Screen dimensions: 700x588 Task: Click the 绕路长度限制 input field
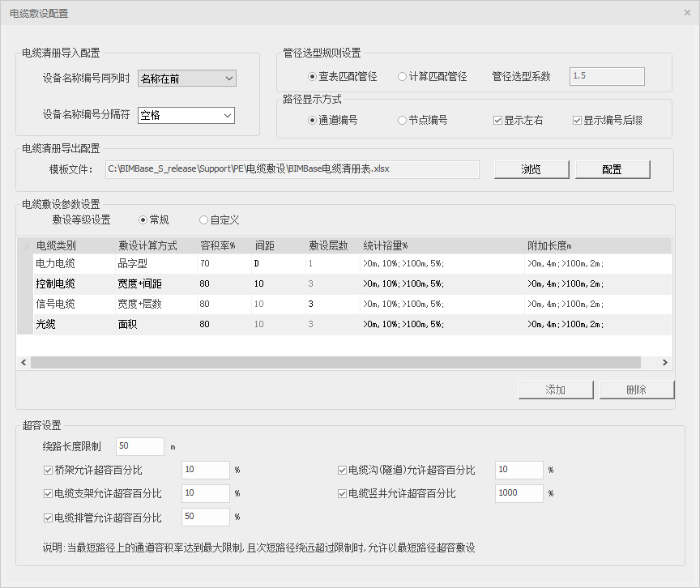coord(139,445)
